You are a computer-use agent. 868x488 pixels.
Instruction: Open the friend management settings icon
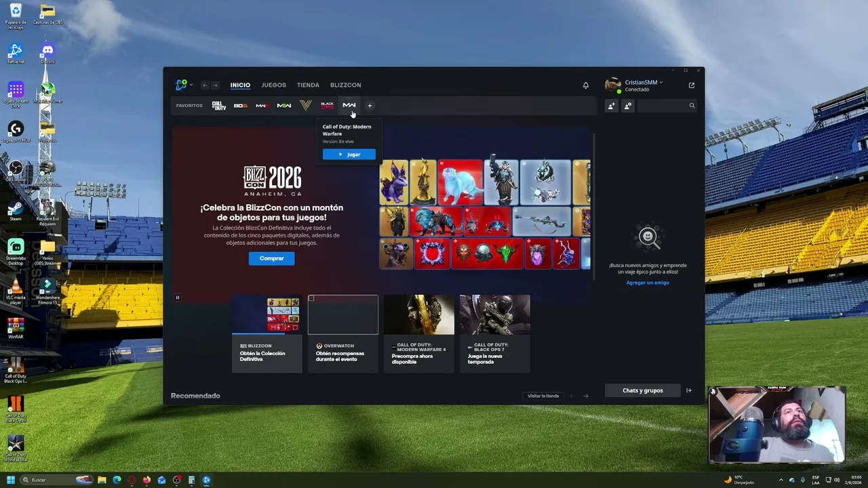tap(628, 106)
